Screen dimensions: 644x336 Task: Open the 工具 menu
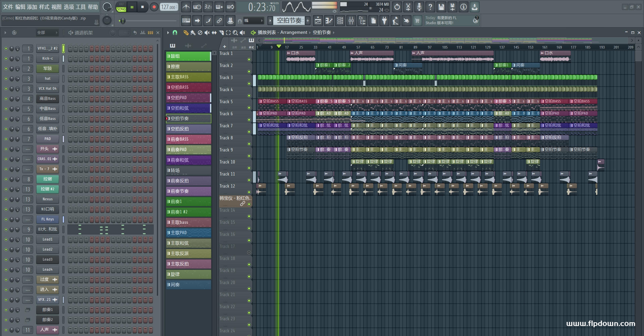click(x=80, y=7)
